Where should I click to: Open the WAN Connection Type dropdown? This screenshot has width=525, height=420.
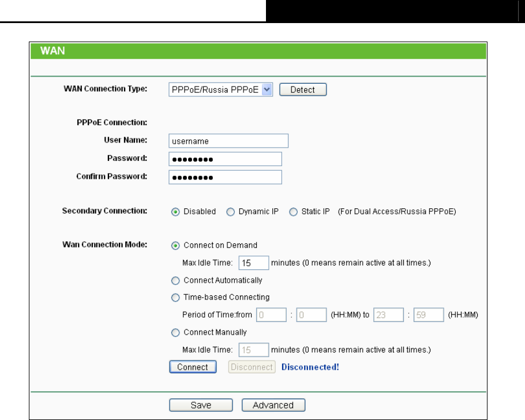click(x=220, y=89)
